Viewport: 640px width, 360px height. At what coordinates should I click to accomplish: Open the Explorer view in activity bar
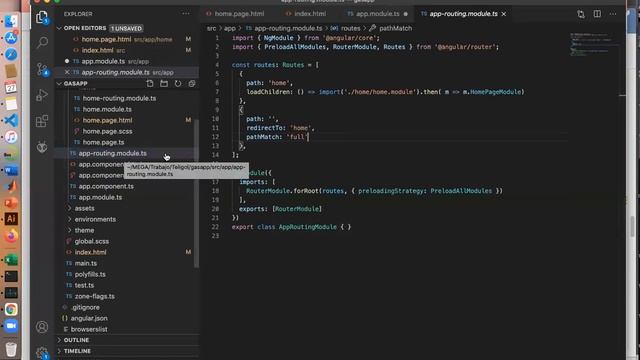42,17
